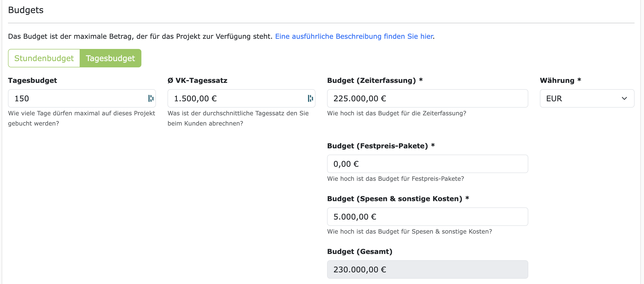Image resolution: width=644 pixels, height=284 pixels.
Task: Click the 'Währung *' label
Action: [560, 80]
